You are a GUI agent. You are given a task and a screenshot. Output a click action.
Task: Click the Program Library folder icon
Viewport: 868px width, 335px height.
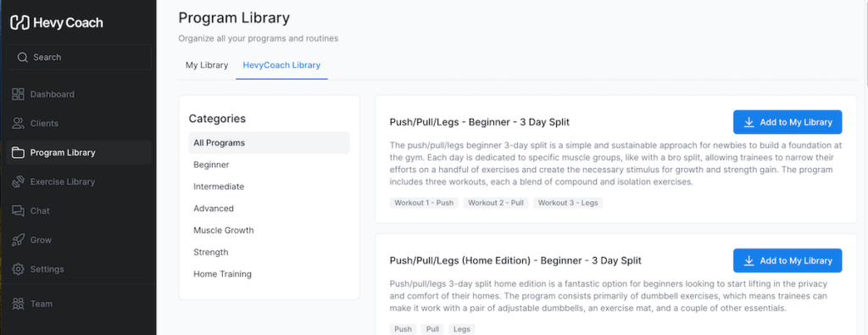tap(19, 153)
